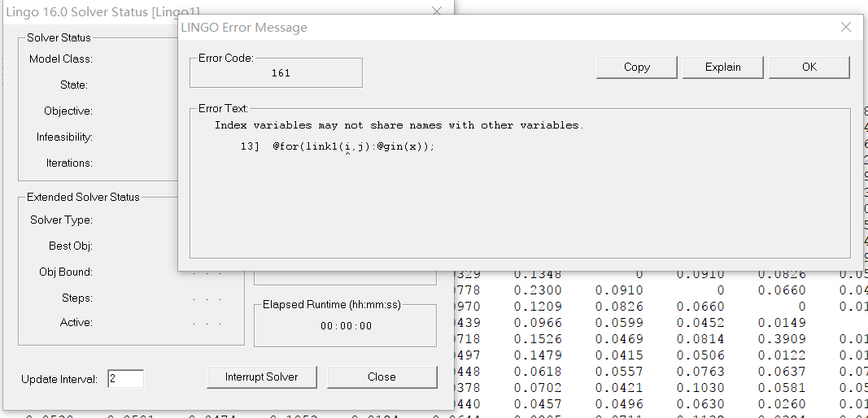Click the data value 0.2300 in the background table
Image resolution: width=868 pixels, height=418 pixels.
coord(538,290)
